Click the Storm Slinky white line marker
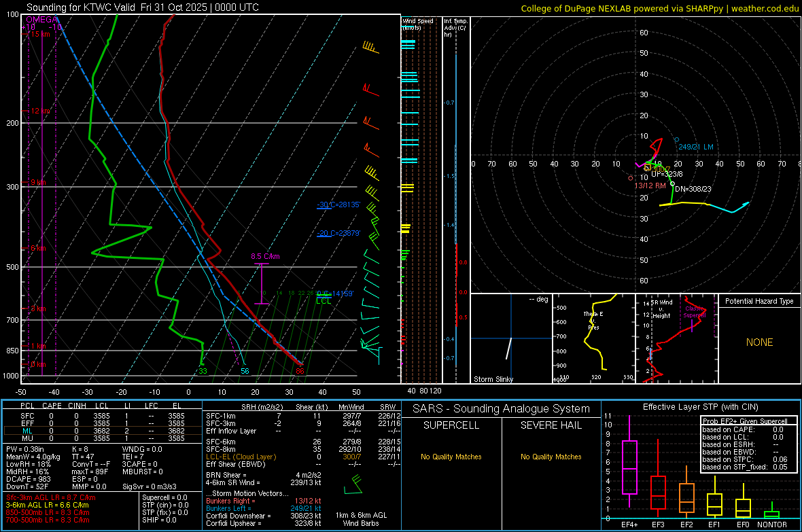This screenshot has height=532, width=802. click(x=508, y=348)
